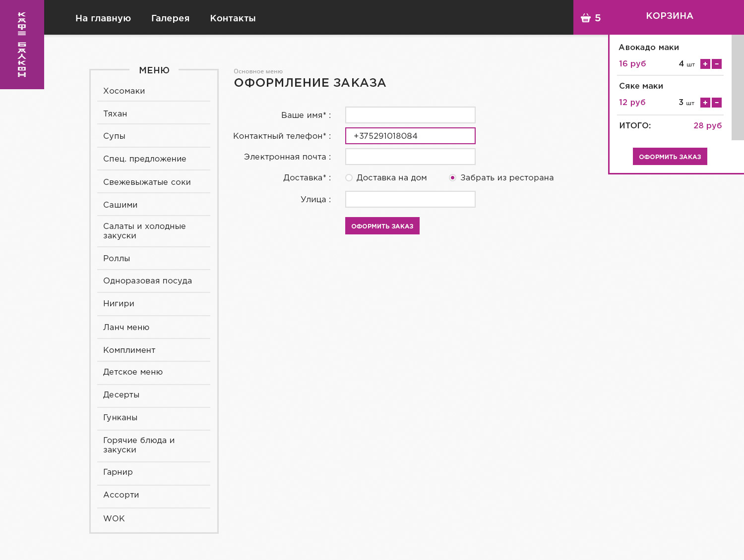Increase Авокадо маки quantity with plus button
Viewport: 744px width, 560px height.
705,64
